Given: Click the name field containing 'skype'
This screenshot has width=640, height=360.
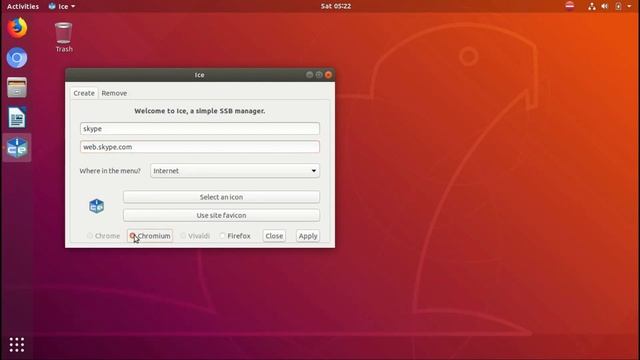Looking at the screenshot, I should [x=200, y=129].
